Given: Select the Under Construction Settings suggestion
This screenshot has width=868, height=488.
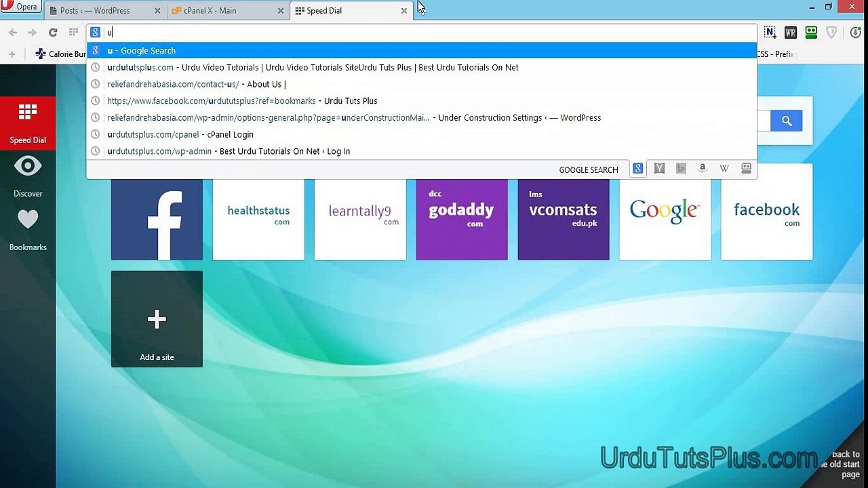Looking at the screenshot, I should [421, 117].
